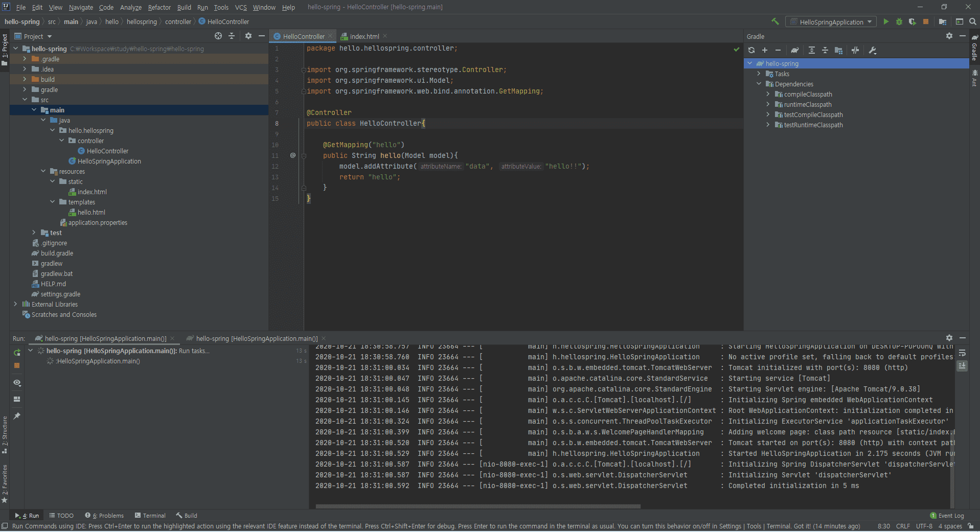Open Search Everywhere magnifier icon
980x532 pixels.
coord(973,21)
